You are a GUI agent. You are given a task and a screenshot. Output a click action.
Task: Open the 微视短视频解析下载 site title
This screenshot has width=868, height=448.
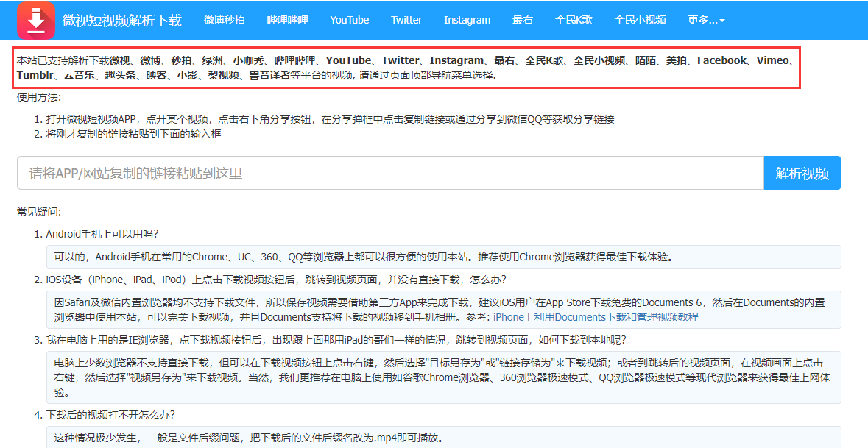[x=121, y=21]
